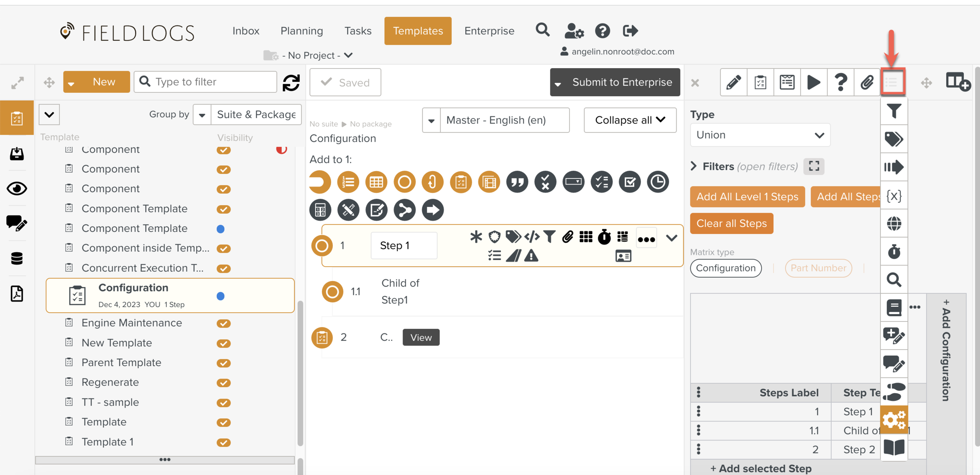This screenshot has width=980, height=475.
Task: Refresh the template list
Action: coord(291,82)
